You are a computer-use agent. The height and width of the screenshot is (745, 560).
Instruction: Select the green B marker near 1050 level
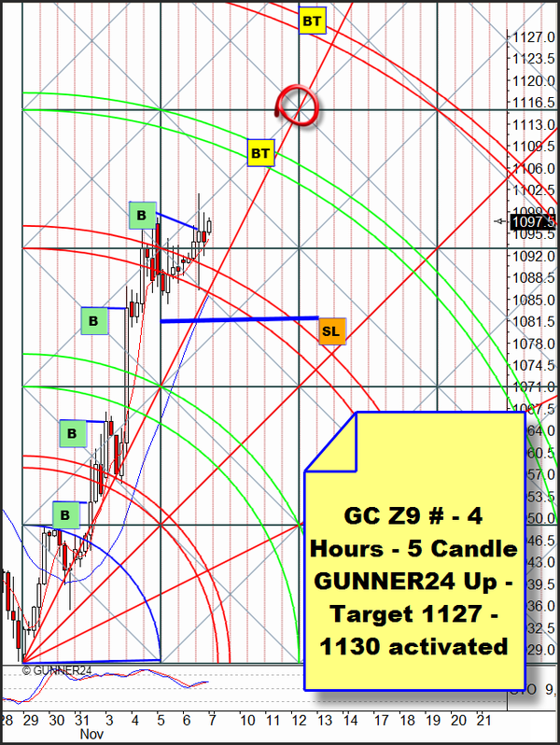66,515
